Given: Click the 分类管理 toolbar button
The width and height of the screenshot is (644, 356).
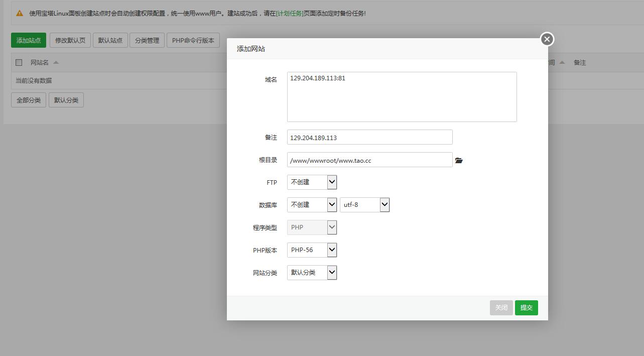Looking at the screenshot, I should click(x=147, y=41).
